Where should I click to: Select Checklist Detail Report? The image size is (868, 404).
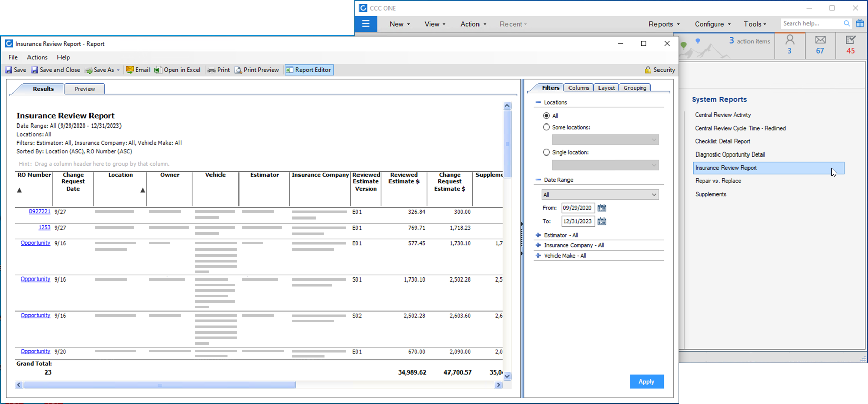click(722, 141)
